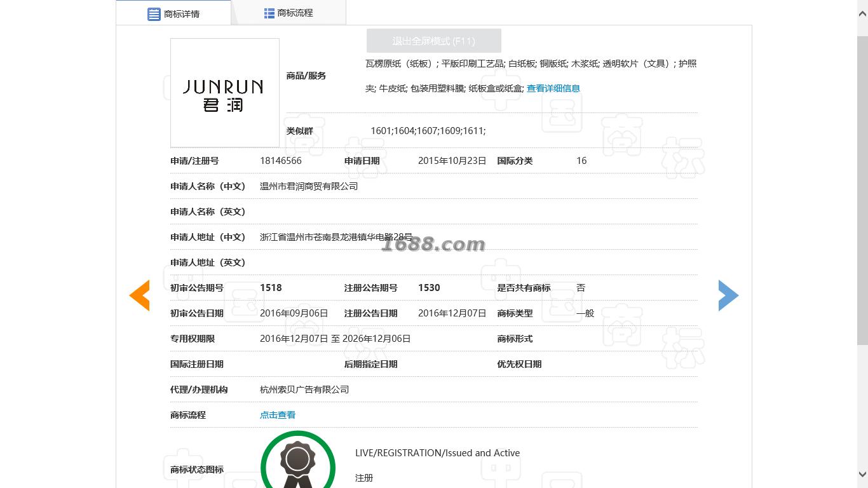Select international class value 16
Image resolution: width=868 pixels, height=488 pixels.
tap(581, 161)
